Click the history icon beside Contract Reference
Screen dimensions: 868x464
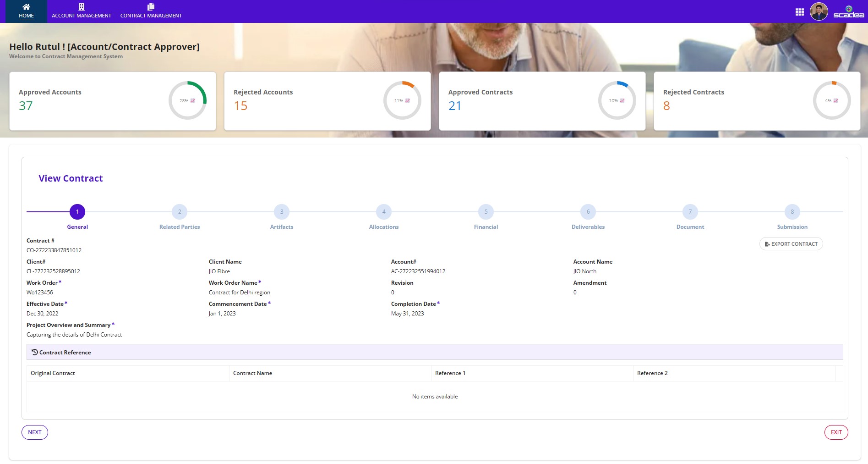[x=34, y=352]
